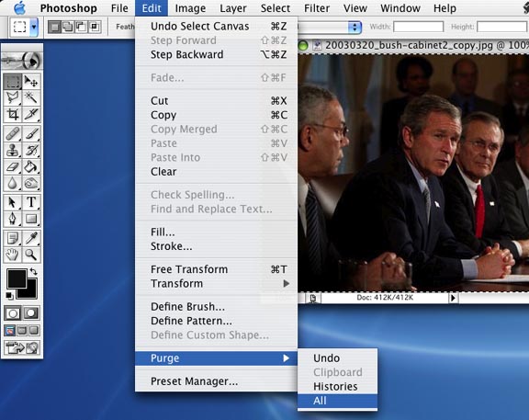Choose Step Backward

click(x=216, y=55)
